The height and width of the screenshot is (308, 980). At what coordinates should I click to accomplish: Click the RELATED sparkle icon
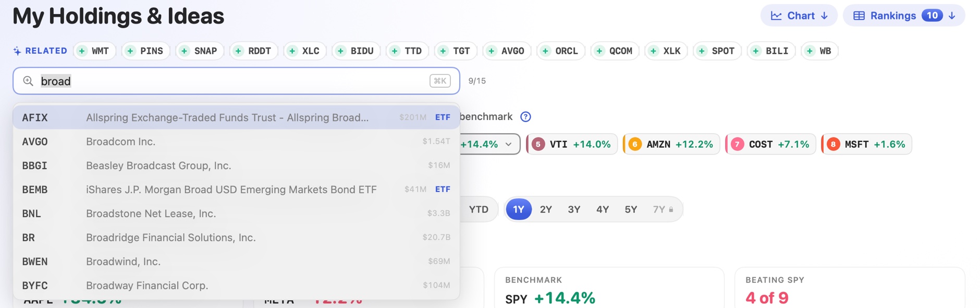[17, 51]
